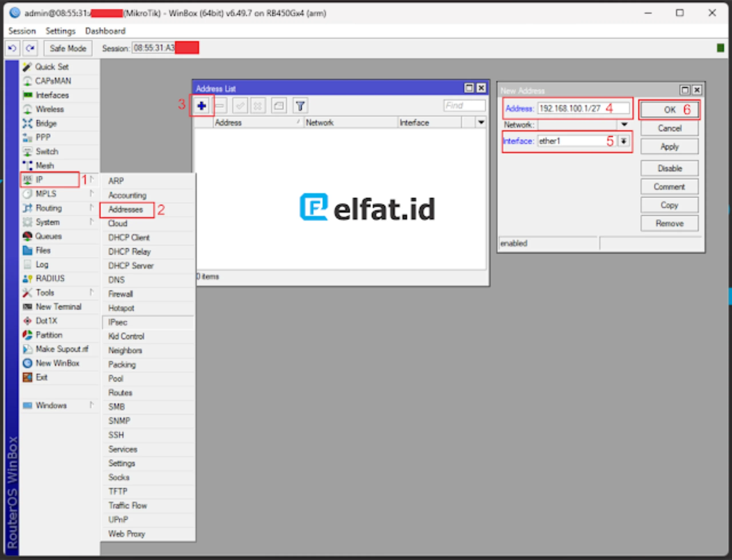The width and height of the screenshot is (732, 560).
Task: Select Routes in IP submenu
Action: point(148,393)
